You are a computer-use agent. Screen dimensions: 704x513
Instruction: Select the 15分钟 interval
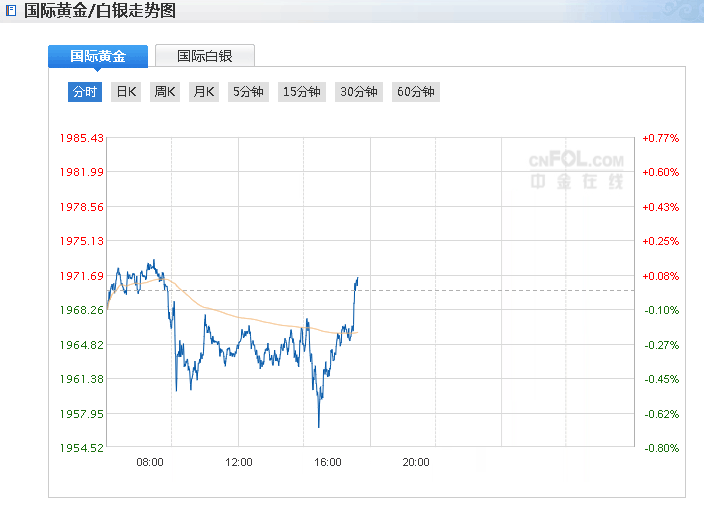coord(301,92)
